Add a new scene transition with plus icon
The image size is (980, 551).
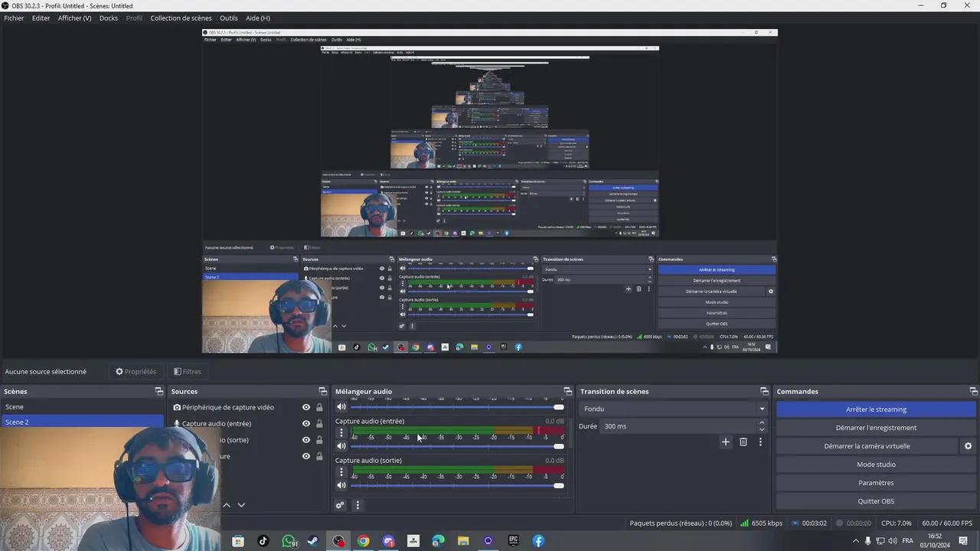[726, 442]
